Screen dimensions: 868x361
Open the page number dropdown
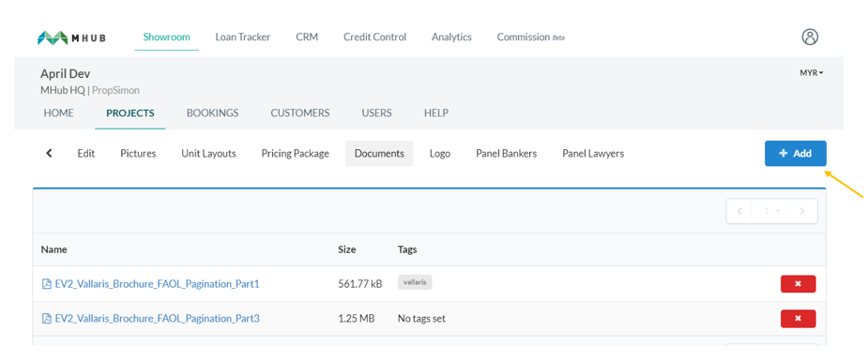click(771, 211)
